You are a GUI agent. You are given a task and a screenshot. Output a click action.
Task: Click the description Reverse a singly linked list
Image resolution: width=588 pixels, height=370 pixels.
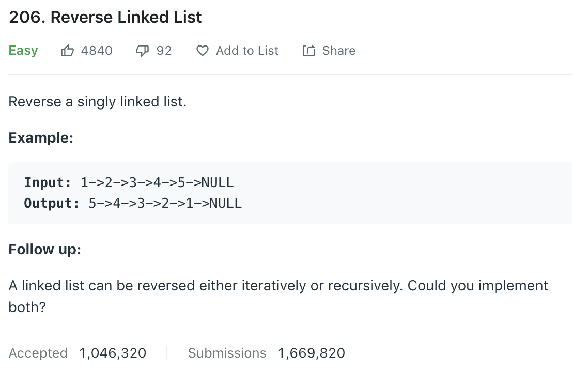(98, 102)
